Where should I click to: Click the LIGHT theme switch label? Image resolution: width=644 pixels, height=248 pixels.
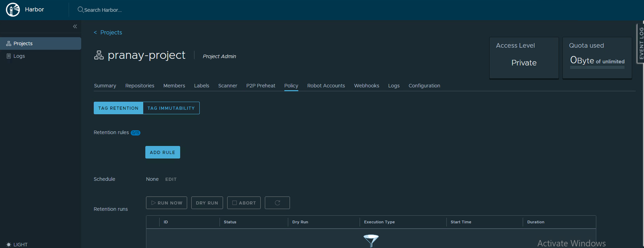[x=21, y=244]
